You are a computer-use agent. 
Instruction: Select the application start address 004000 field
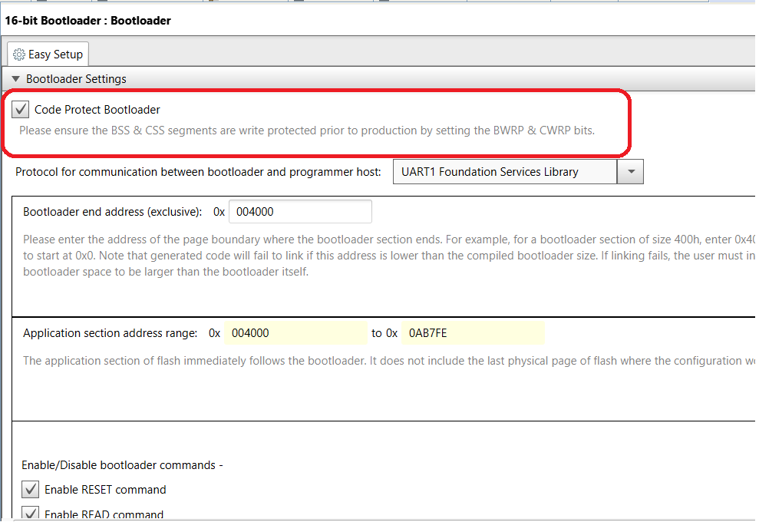click(295, 333)
